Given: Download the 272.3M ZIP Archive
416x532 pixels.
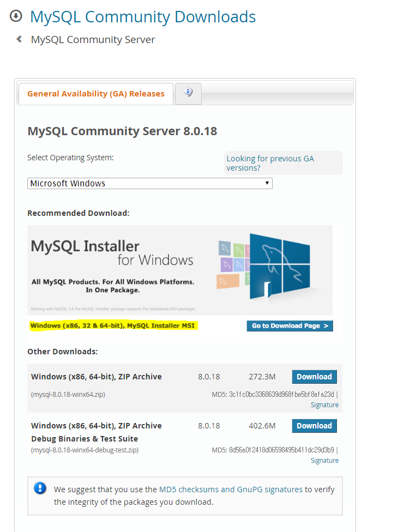Looking at the screenshot, I should [x=314, y=377].
